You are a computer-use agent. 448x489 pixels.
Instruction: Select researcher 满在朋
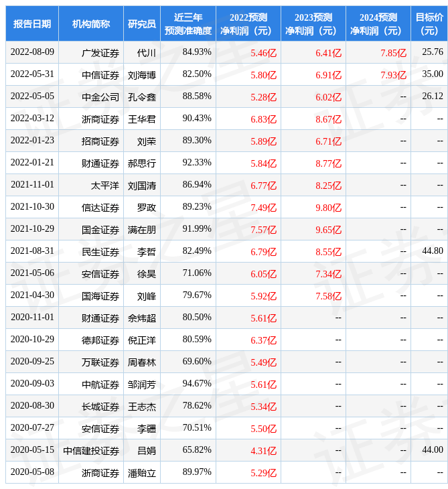(142, 230)
